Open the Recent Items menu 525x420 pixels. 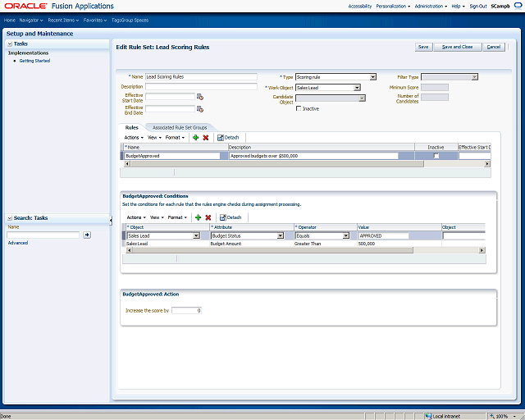click(63, 20)
